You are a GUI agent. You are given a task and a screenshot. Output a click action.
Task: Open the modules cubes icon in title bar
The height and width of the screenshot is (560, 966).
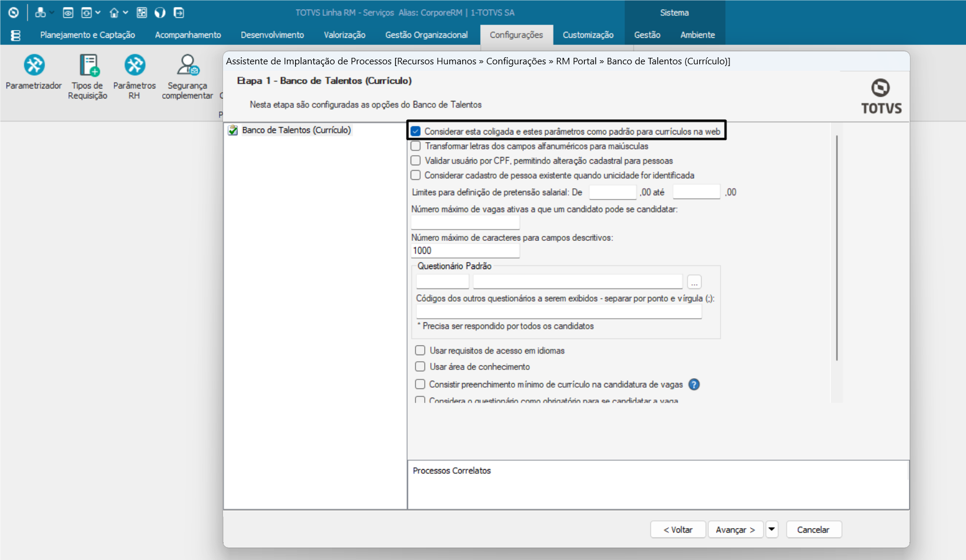40,12
